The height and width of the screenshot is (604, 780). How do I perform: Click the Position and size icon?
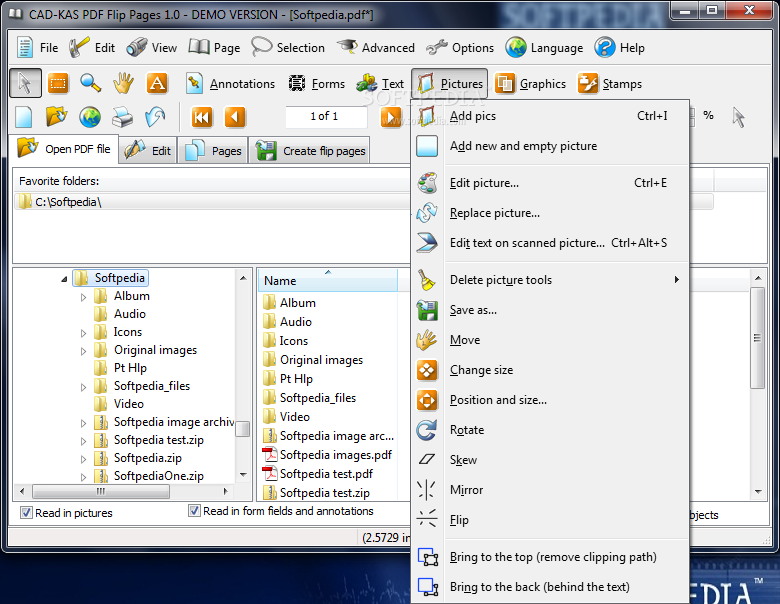click(x=427, y=400)
